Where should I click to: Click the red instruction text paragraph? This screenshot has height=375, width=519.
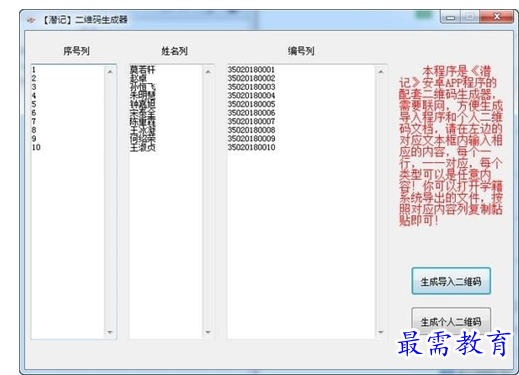pyautogui.click(x=451, y=146)
